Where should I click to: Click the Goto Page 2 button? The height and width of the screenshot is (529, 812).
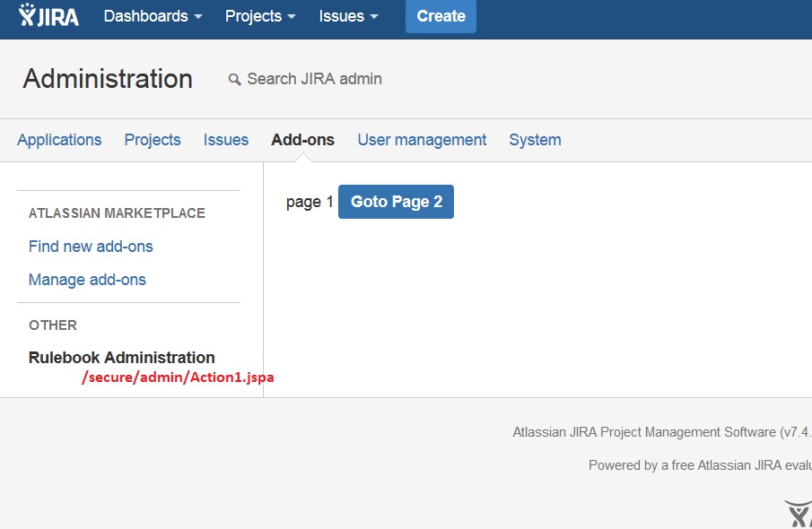click(397, 202)
